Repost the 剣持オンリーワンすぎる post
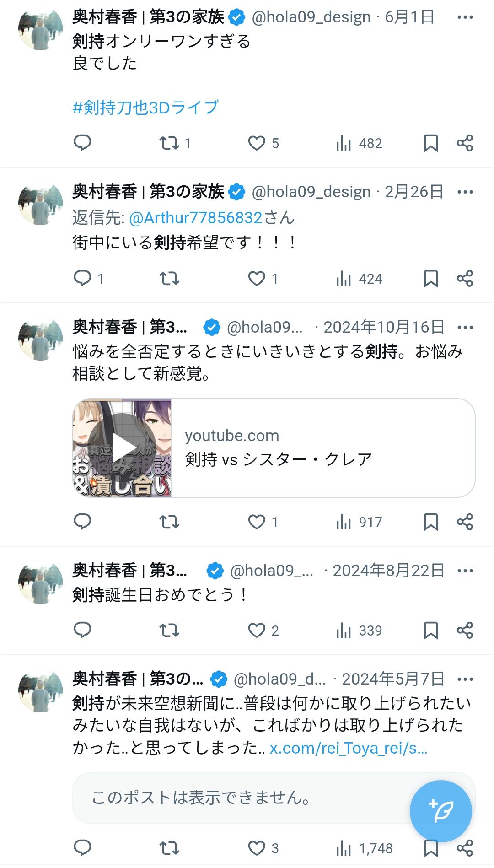The width and height of the screenshot is (494, 868). (169, 143)
